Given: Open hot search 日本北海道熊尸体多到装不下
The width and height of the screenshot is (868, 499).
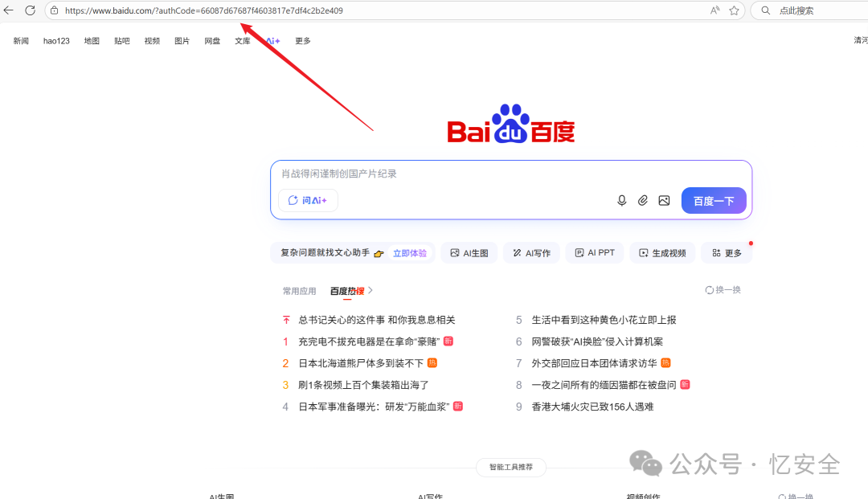Looking at the screenshot, I should click(361, 363).
